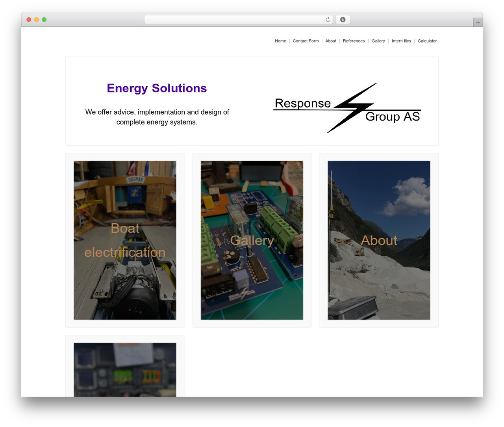Open the Home menu item
This screenshot has width=504, height=427.
280,41
